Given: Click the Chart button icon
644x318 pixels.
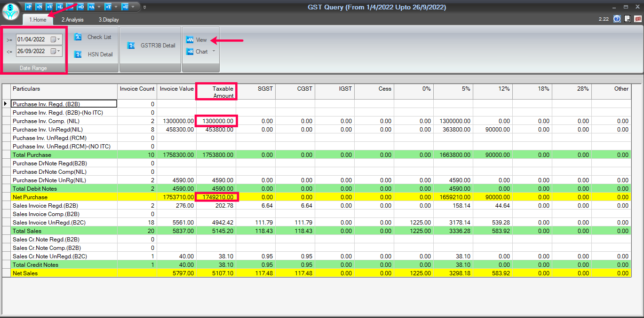Looking at the screenshot, I should pos(190,52).
